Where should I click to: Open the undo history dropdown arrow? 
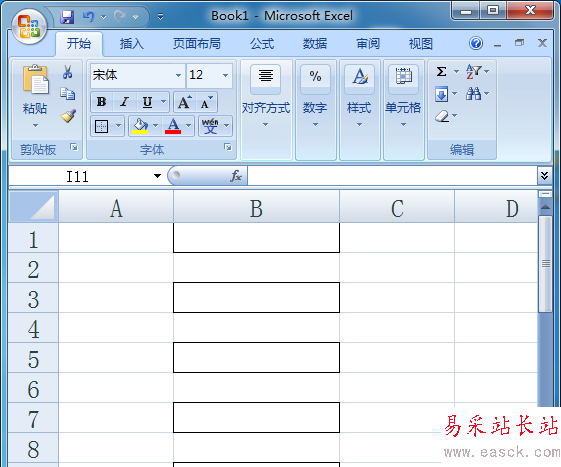(103, 17)
